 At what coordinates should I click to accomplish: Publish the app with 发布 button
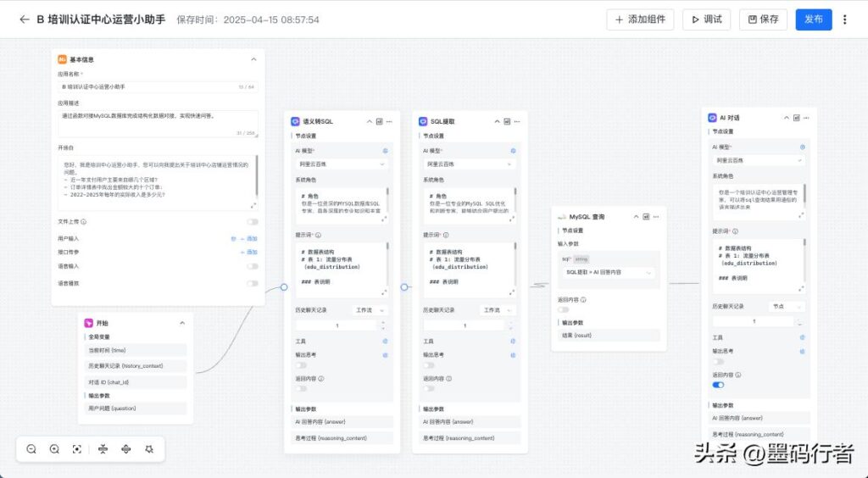coord(813,19)
